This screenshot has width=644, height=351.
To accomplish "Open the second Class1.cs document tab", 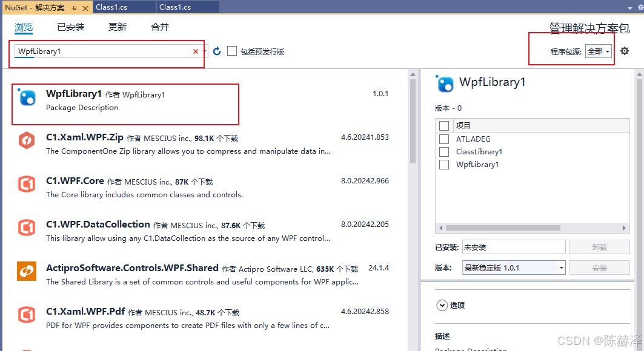I will (x=188, y=7).
